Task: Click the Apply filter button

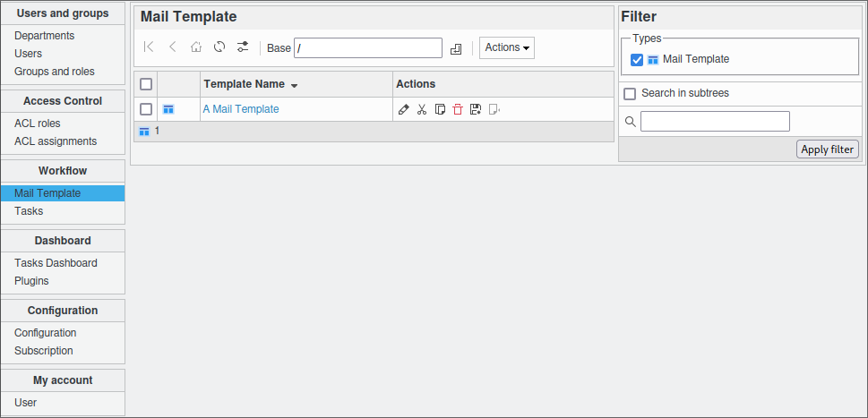Action: coord(828,149)
